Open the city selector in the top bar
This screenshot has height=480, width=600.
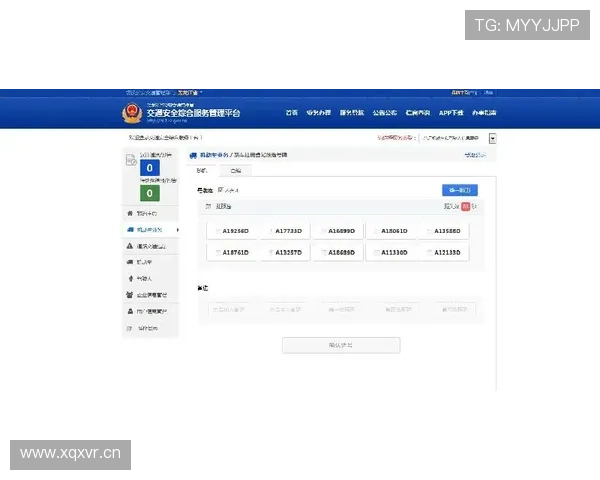click(x=188, y=93)
